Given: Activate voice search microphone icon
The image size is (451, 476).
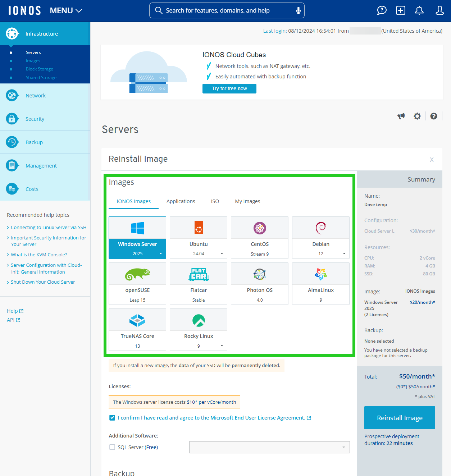Looking at the screenshot, I should point(298,10).
